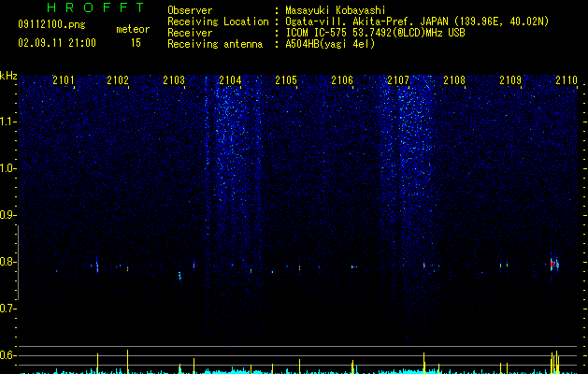588x374 pixels.
Task: Click the Observer label
Action: tap(190, 10)
